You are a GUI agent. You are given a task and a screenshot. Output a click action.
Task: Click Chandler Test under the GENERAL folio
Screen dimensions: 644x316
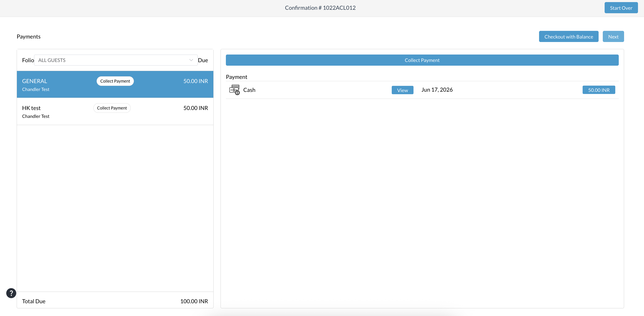coord(35,89)
